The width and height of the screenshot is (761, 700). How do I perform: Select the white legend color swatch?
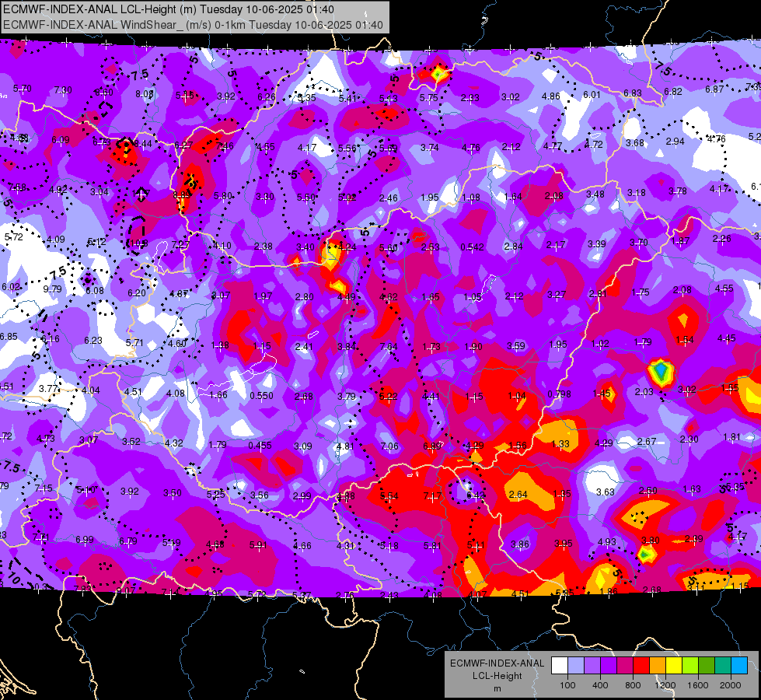[559, 666]
